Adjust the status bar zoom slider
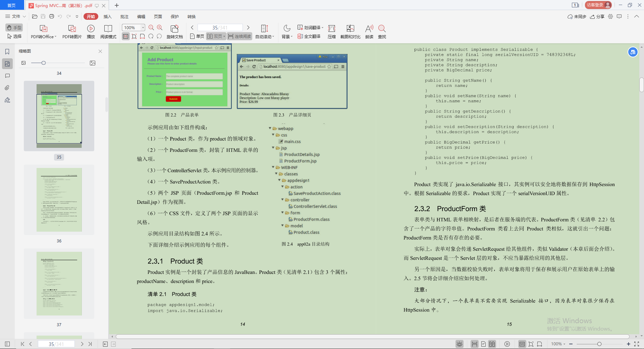This screenshot has height=349, width=644. point(599,344)
